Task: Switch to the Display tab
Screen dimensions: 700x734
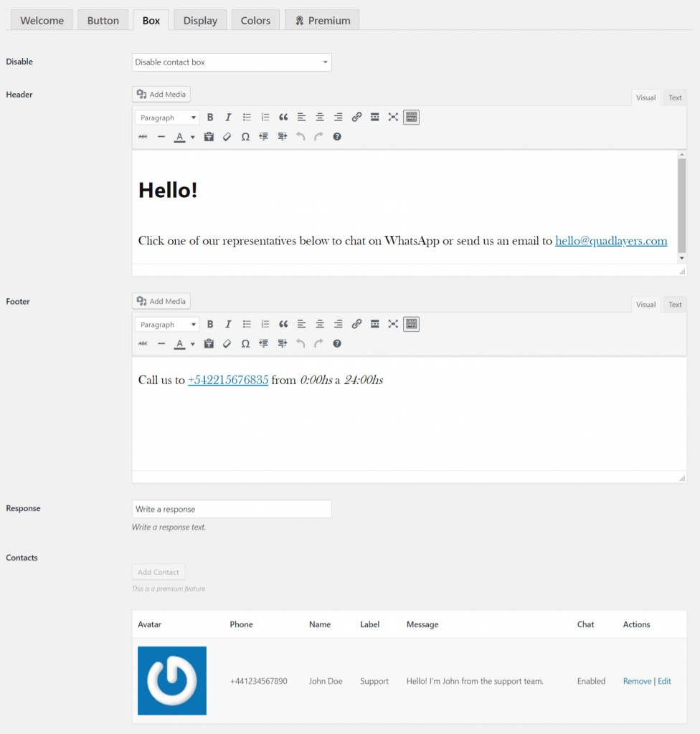Action: click(200, 20)
